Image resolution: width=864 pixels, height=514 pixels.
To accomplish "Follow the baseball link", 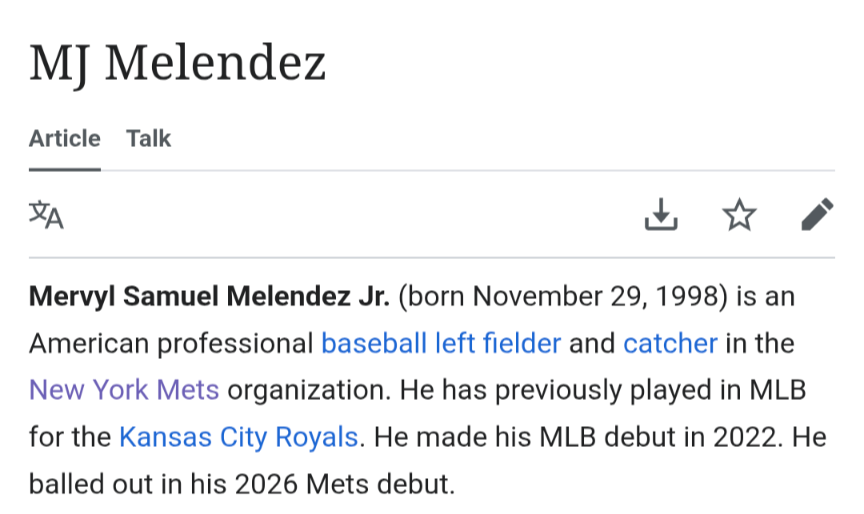I will [373, 344].
